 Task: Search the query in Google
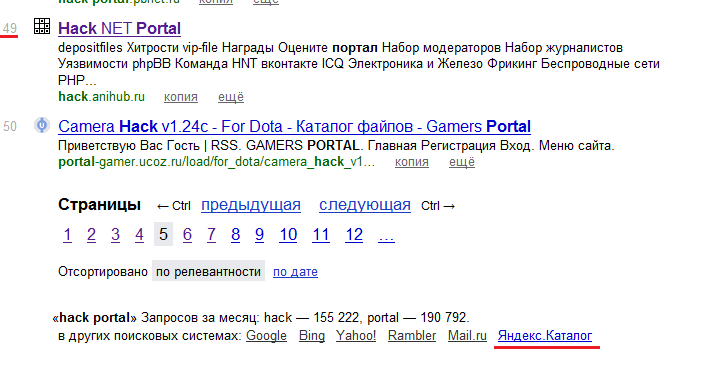[266, 336]
